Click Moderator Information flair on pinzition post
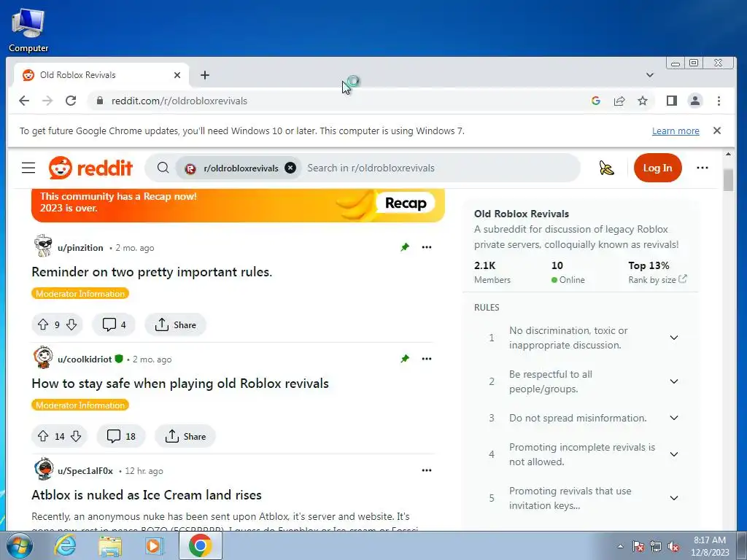This screenshot has width=747, height=560. 80,293
